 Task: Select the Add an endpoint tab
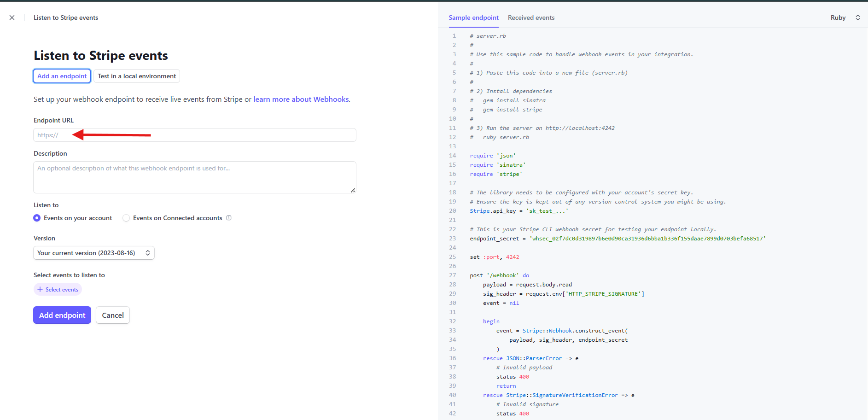[62, 76]
